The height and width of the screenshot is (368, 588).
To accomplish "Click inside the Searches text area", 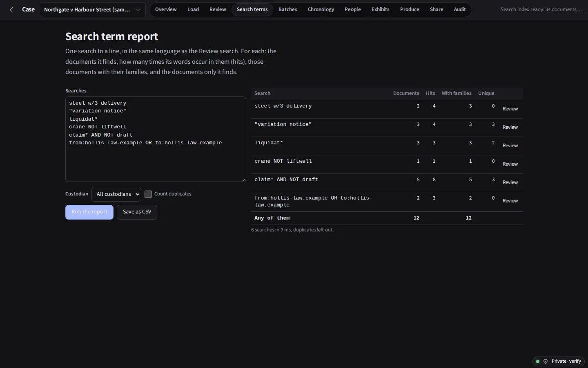I will [x=156, y=139].
